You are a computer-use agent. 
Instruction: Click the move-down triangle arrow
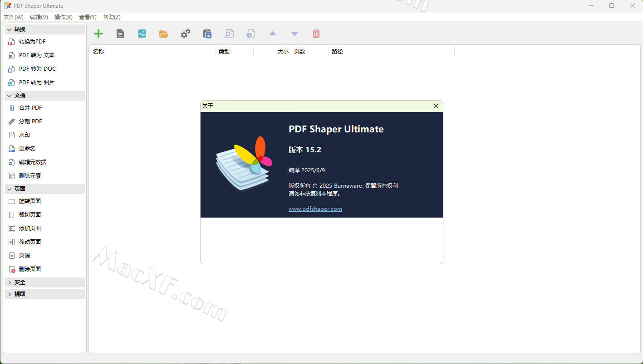(295, 34)
